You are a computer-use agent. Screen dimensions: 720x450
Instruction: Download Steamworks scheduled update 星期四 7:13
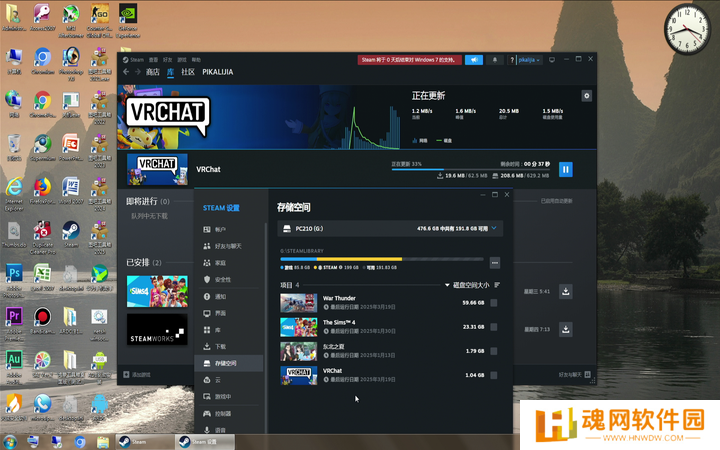(x=566, y=329)
